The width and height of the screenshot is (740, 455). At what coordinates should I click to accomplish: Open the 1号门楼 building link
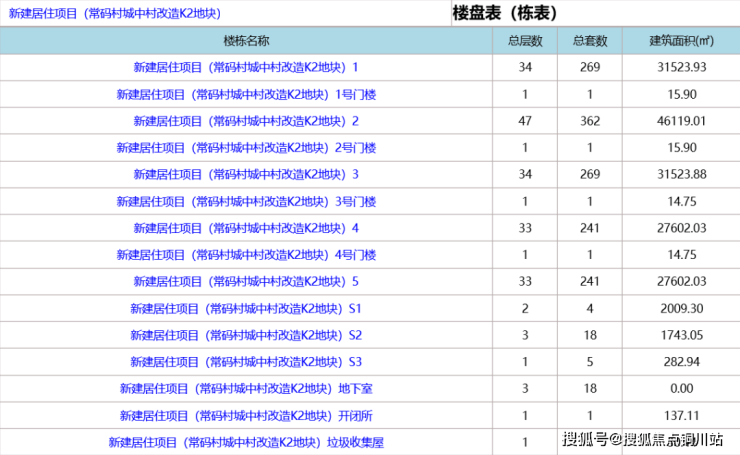pyautogui.click(x=246, y=94)
